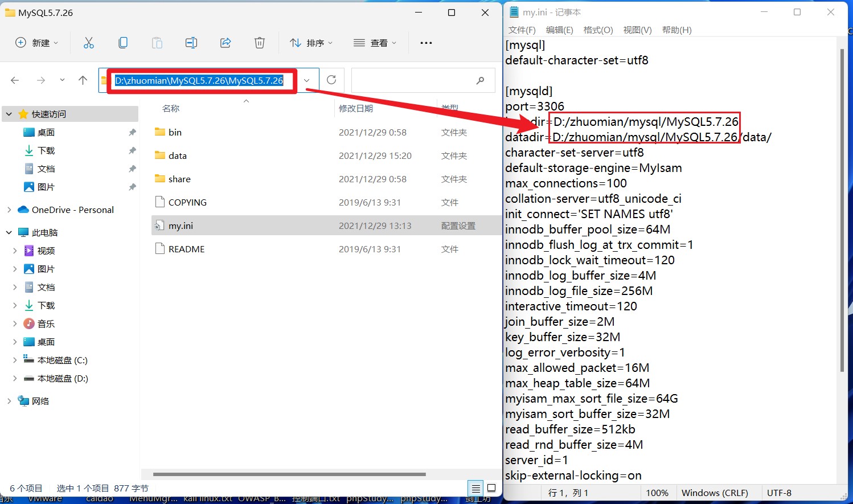Image resolution: width=853 pixels, height=504 pixels.
Task: Unpin 桌面 from Quick Access
Action: [132, 132]
